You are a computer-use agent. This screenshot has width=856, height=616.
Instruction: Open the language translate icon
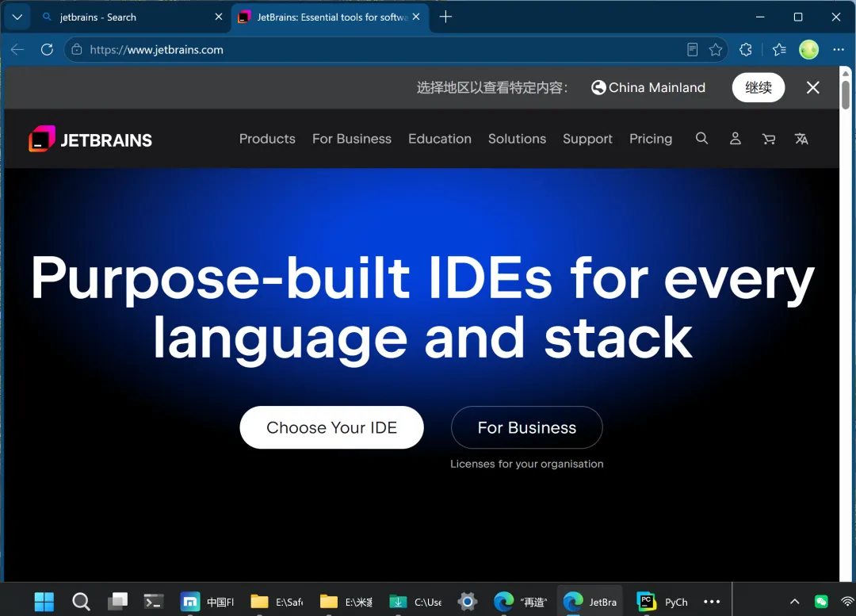point(801,139)
